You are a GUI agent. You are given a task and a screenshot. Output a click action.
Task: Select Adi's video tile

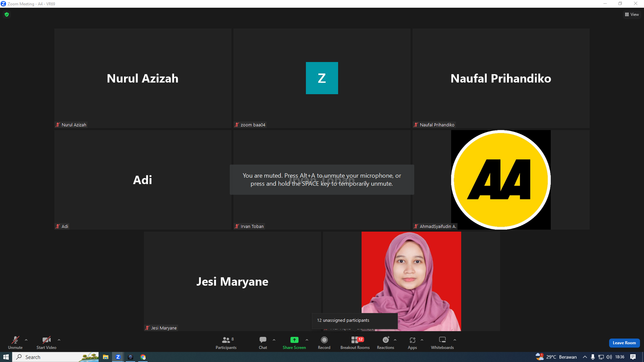[x=143, y=180]
